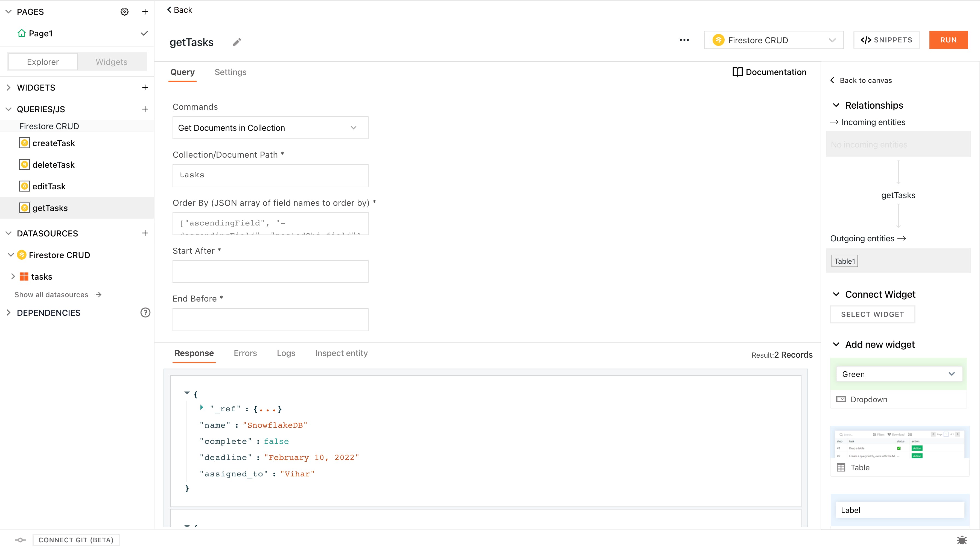Open the Firestore CRUD datasource dropdown
The width and height of the screenshot is (980, 550).
(774, 40)
